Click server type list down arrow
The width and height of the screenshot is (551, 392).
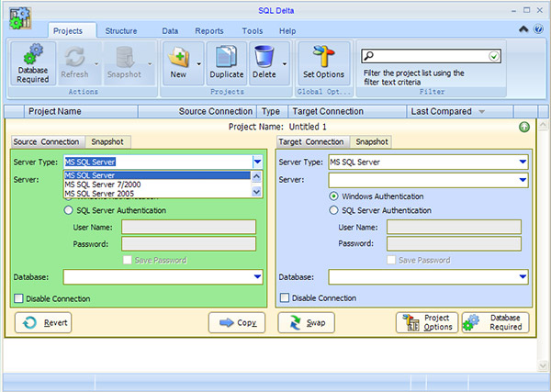[x=257, y=192]
